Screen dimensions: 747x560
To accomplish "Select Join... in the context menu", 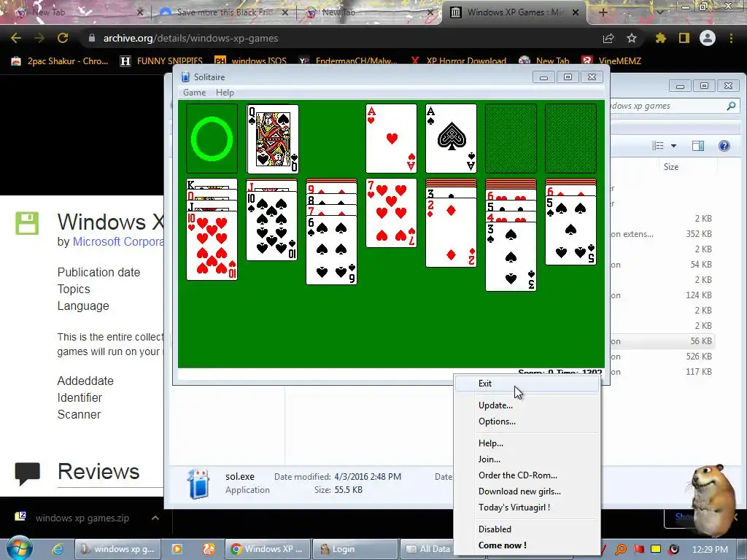I will pyautogui.click(x=527, y=459).
